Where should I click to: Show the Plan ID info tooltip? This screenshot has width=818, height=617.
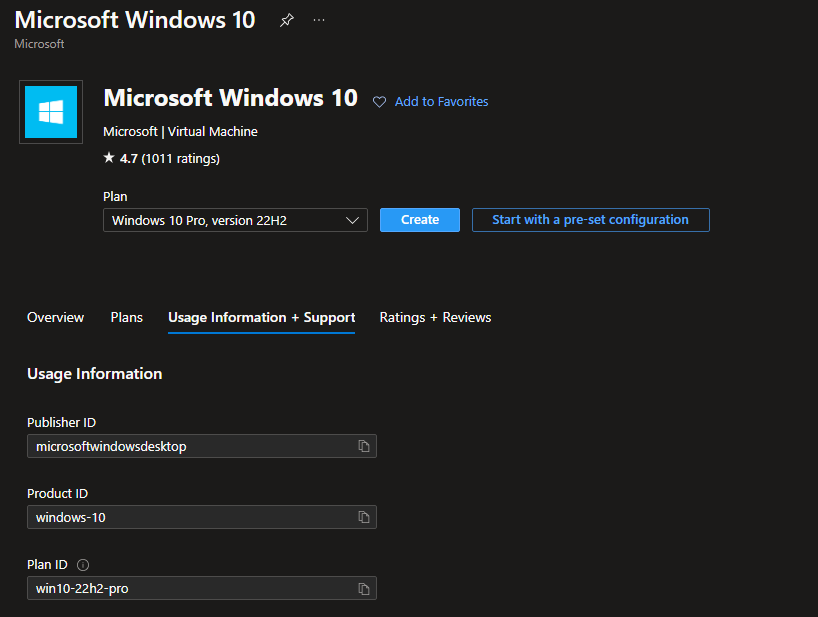pyautogui.click(x=83, y=565)
